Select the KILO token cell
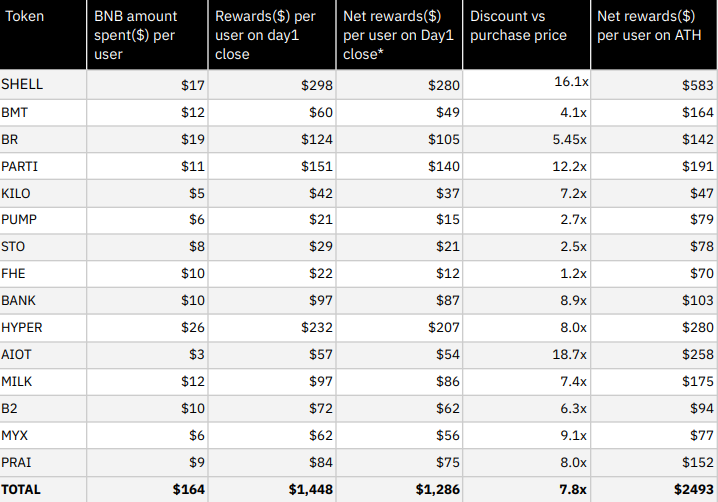Image resolution: width=718 pixels, height=502 pixels. click(43, 193)
